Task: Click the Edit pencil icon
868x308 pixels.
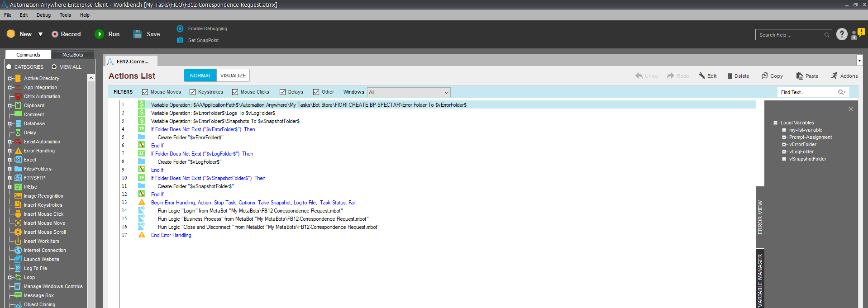Action: (702, 76)
